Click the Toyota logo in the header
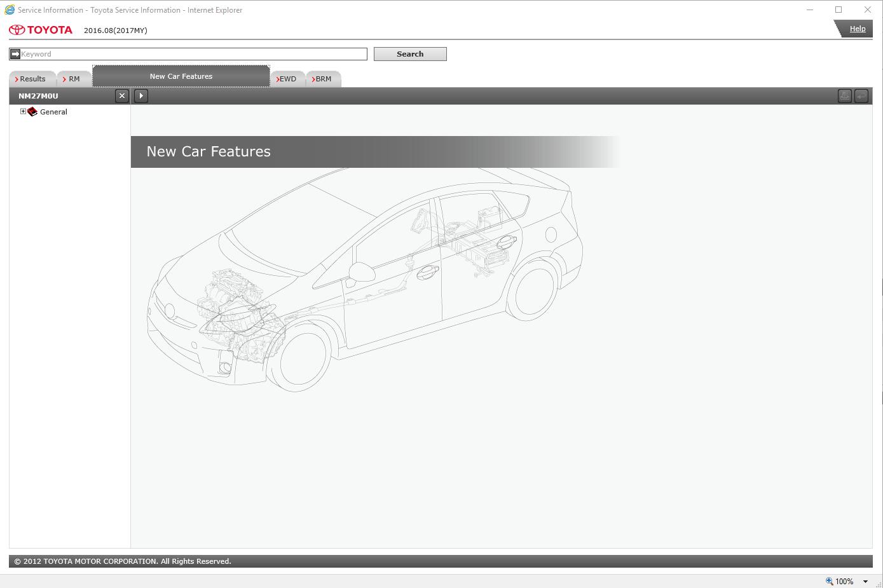The image size is (883, 588). coord(41,30)
